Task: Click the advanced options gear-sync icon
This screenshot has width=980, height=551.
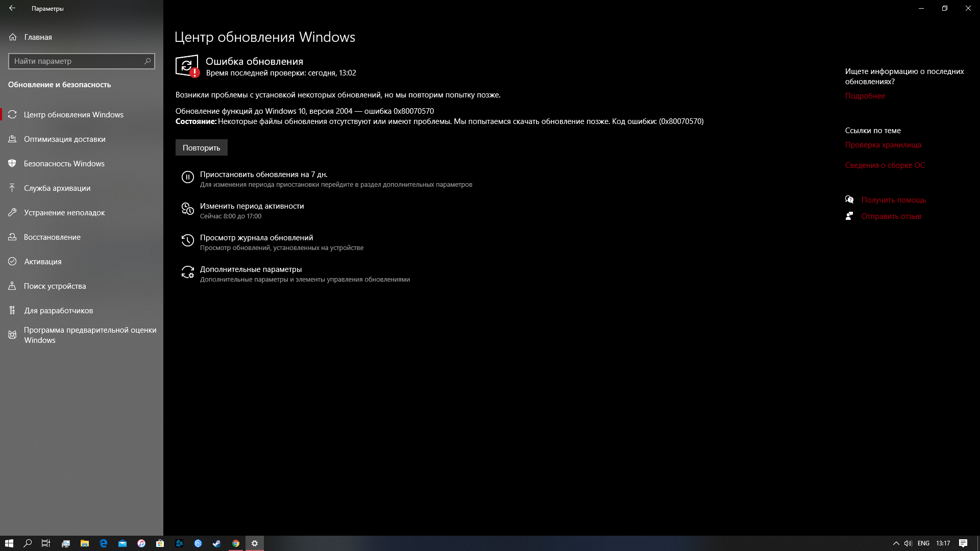Action: pos(188,272)
